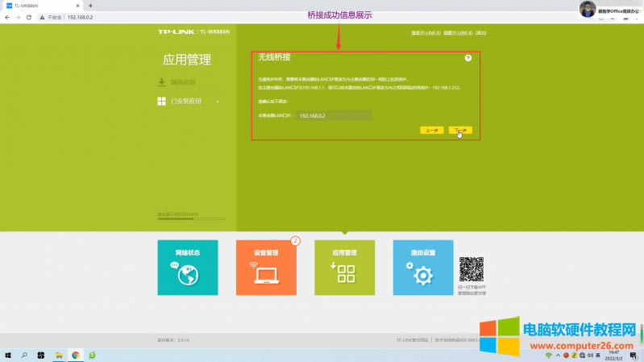Screen dimensions: 644x362
Task: Select 已安装应用 in the sidebar
Action: (x=185, y=102)
